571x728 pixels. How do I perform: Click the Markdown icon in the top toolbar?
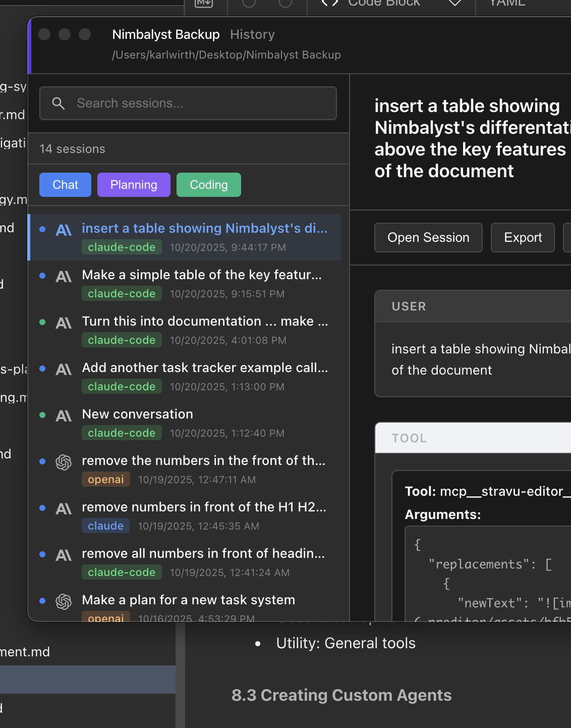[204, 3]
